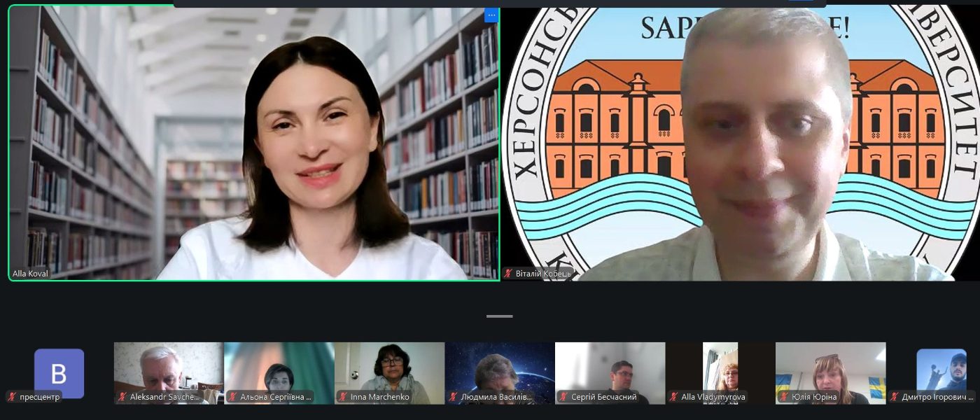
Task: Click the Віталій Кобець name label
Action: click(544, 274)
